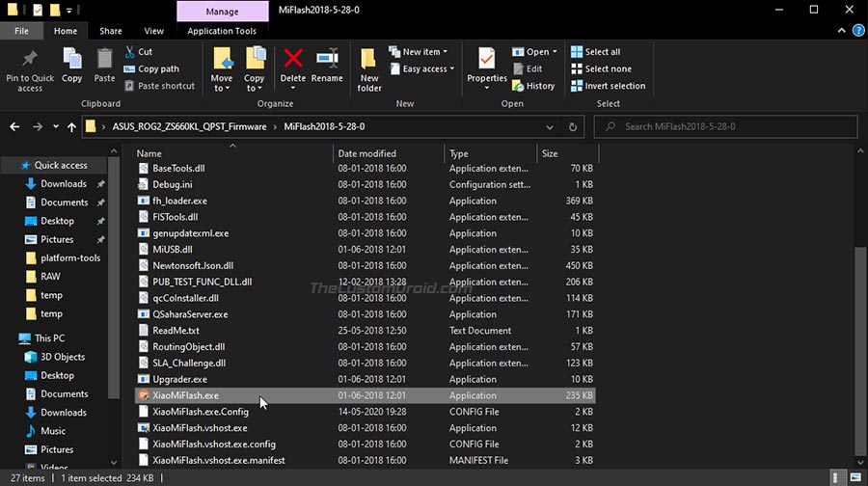Click MiFlash2018-5-28-0 breadcrumb segment
The height and width of the screenshot is (486, 868).
(324, 126)
